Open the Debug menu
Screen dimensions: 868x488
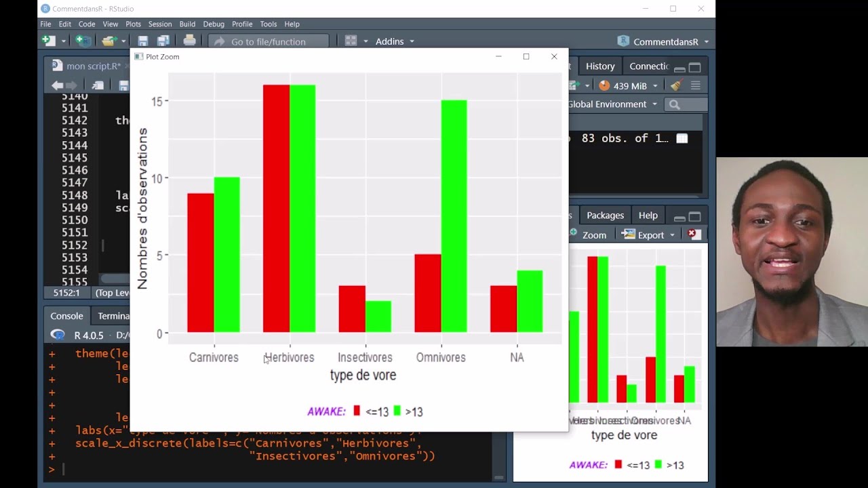pyautogui.click(x=214, y=24)
